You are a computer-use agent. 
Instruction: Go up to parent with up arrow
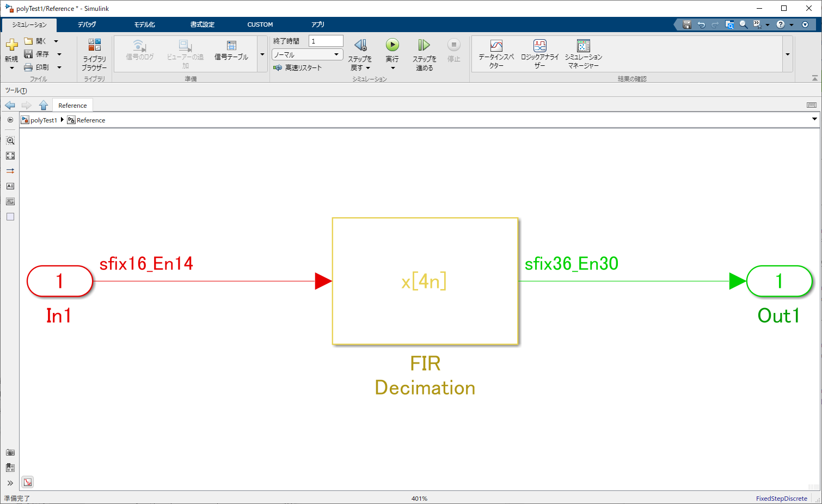click(44, 105)
